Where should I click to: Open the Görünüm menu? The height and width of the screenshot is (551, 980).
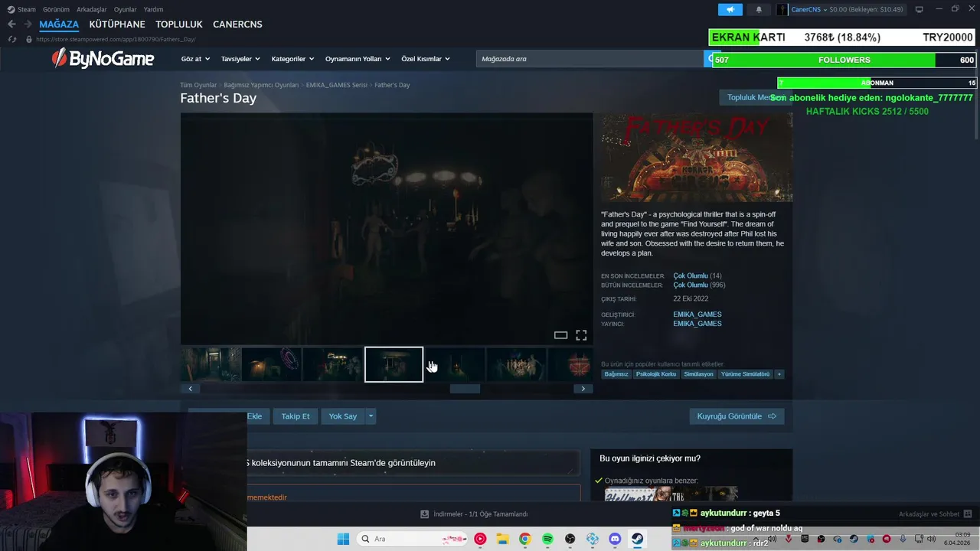tap(56, 9)
